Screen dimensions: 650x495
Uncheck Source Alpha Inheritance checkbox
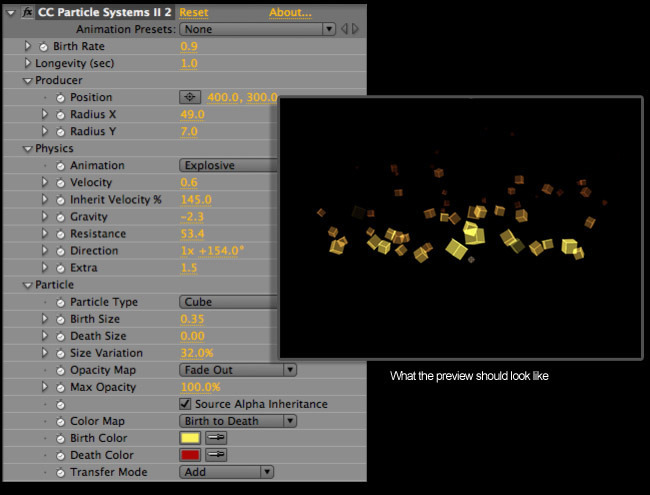coord(185,404)
